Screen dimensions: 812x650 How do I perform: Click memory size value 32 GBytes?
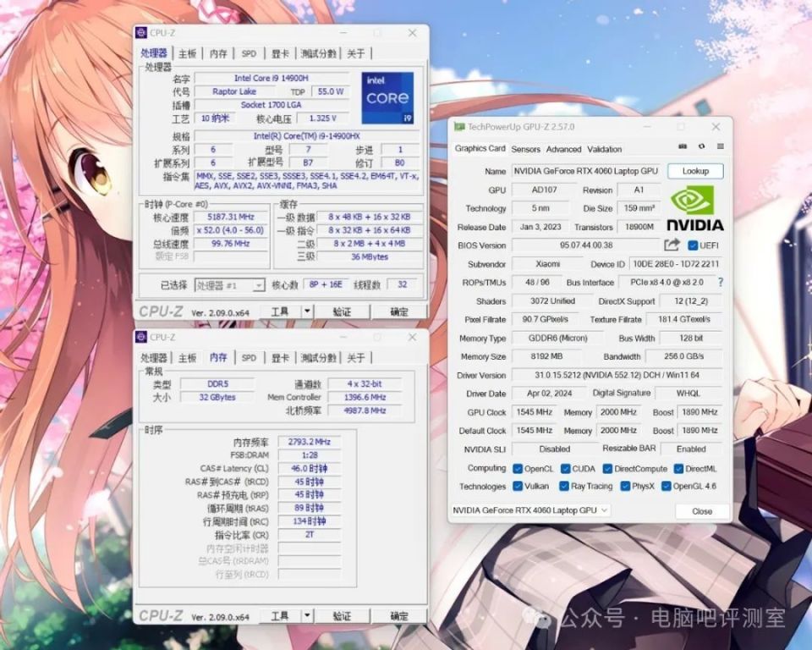pyautogui.click(x=217, y=397)
